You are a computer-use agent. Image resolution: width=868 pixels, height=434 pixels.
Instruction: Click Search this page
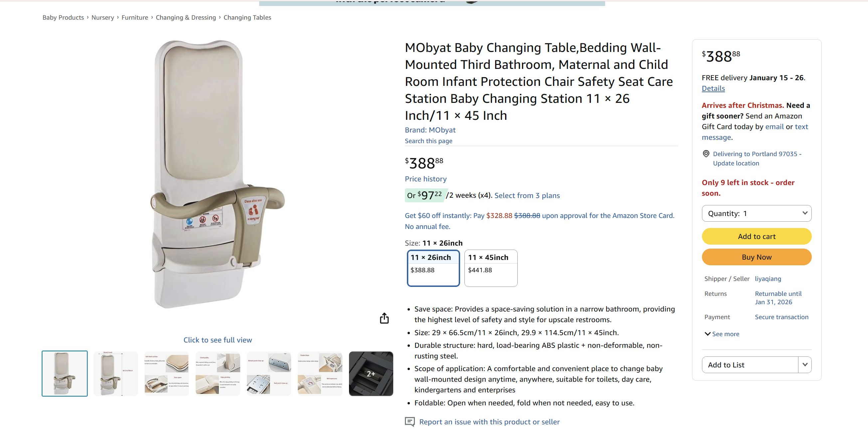pos(429,141)
